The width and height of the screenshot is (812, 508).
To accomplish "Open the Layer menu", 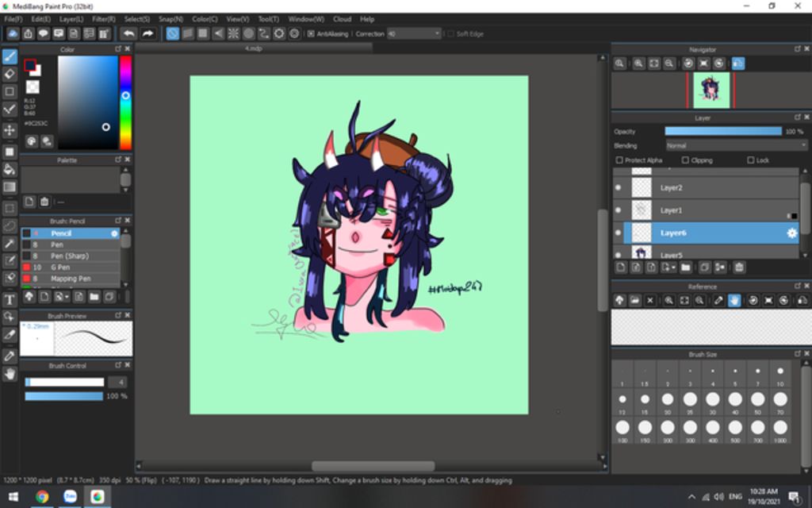I will tap(71, 19).
